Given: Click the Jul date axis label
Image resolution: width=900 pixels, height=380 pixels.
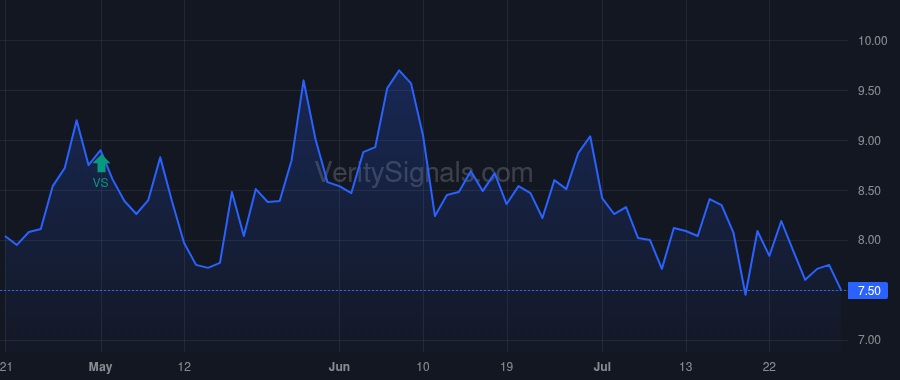Looking at the screenshot, I should pyautogui.click(x=602, y=366).
